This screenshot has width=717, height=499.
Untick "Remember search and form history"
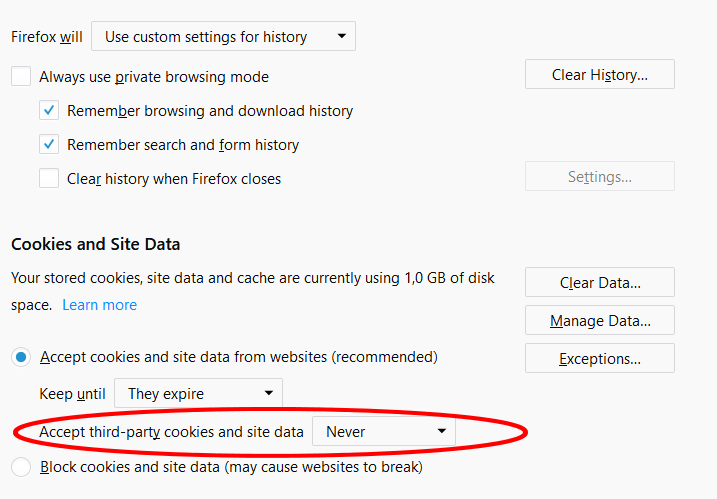tap(49, 145)
